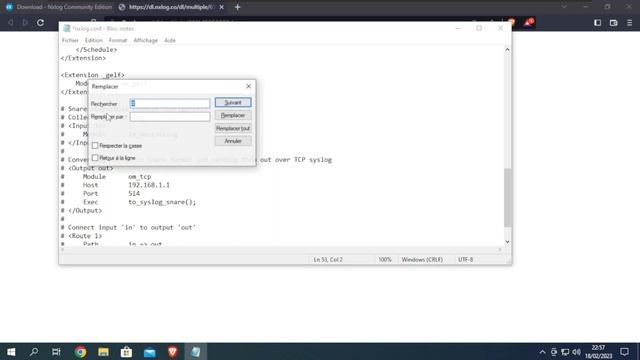Go back in Brave browser
Image resolution: width=640 pixels, height=360 pixels.
pyautogui.click(x=11, y=23)
